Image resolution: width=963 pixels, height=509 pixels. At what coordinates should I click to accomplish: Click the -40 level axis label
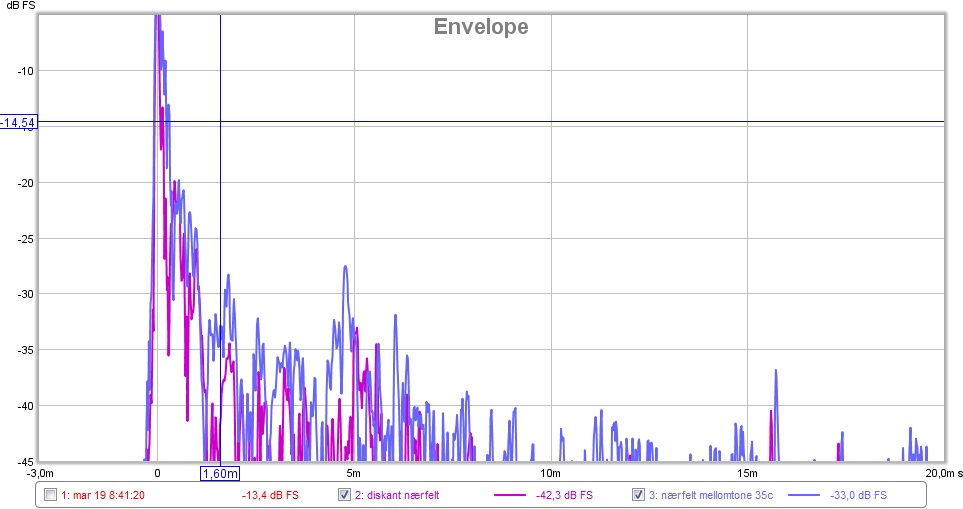tap(25, 406)
